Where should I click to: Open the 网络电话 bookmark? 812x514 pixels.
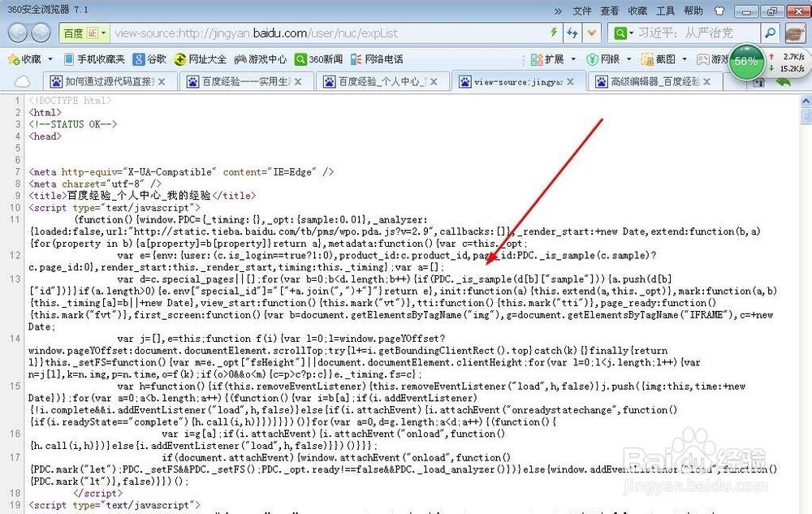tap(377, 59)
